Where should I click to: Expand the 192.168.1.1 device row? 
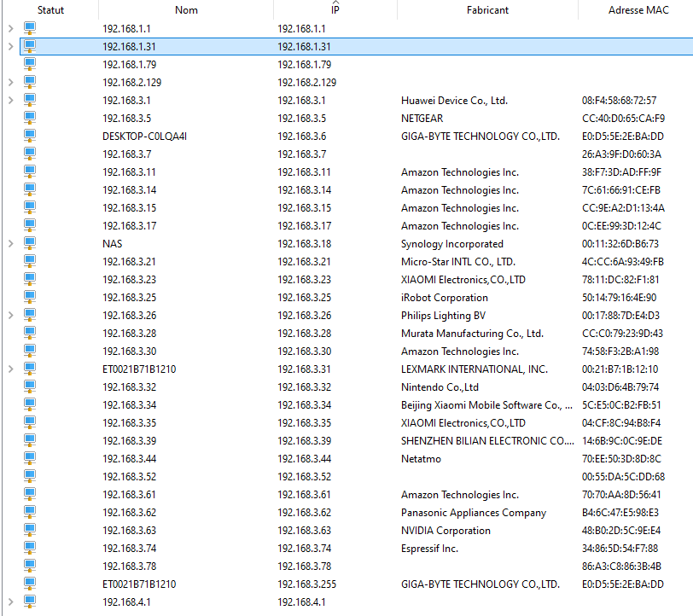[x=10, y=29]
